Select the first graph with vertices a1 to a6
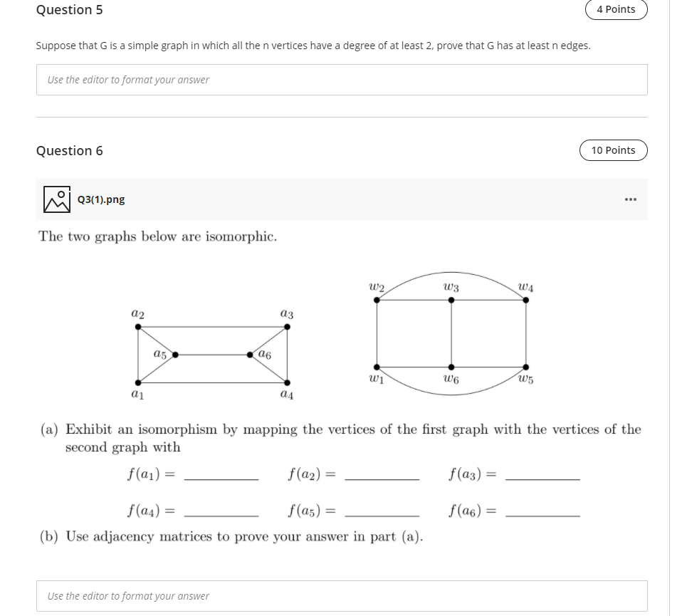This screenshot has height=616, width=687. click(211, 353)
